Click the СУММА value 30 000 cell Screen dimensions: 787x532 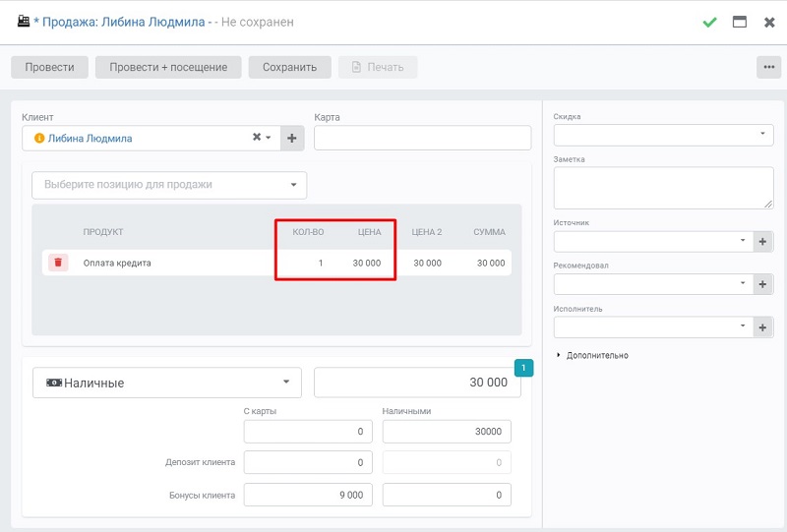(x=491, y=263)
